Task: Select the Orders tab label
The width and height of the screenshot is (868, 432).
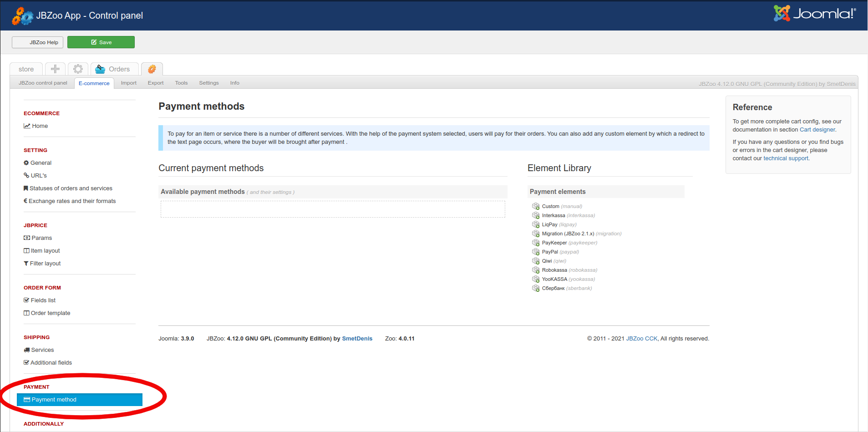Action: tap(119, 69)
